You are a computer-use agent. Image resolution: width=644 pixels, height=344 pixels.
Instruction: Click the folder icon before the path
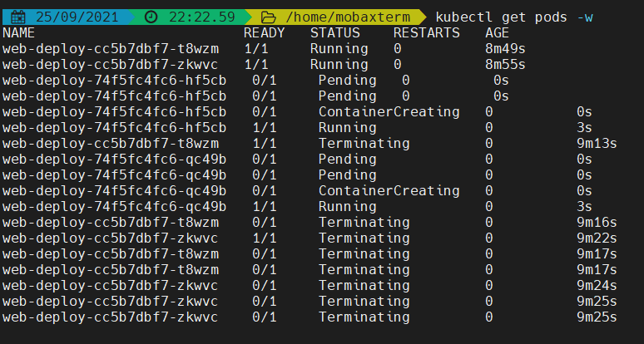pyautogui.click(x=269, y=17)
